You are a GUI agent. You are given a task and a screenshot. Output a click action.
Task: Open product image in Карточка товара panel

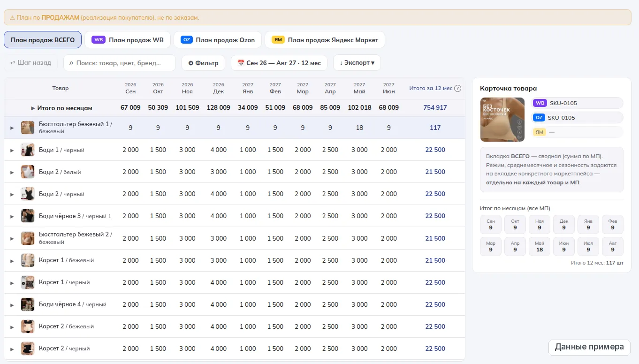(502, 120)
